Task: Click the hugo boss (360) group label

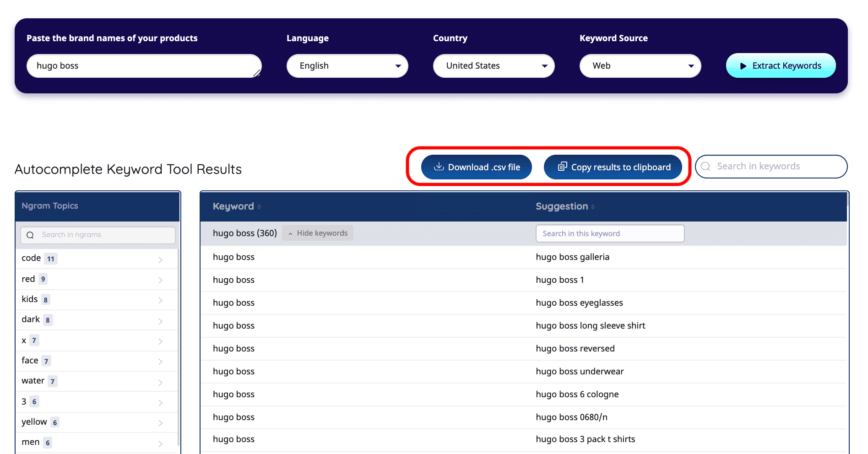Action: pos(245,233)
